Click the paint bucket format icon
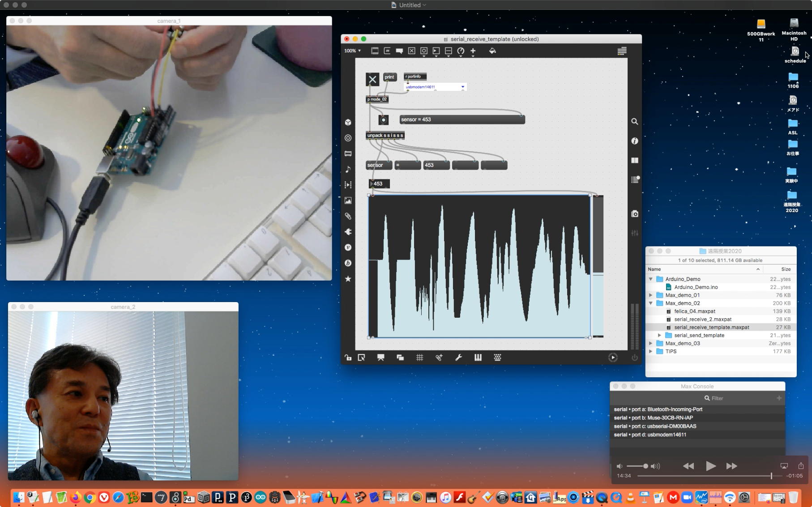Image resolution: width=812 pixels, height=507 pixels. [x=492, y=51]
